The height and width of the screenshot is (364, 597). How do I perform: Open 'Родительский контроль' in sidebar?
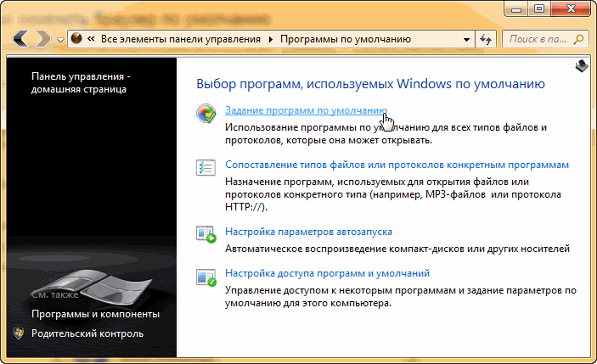coord(87,333)
